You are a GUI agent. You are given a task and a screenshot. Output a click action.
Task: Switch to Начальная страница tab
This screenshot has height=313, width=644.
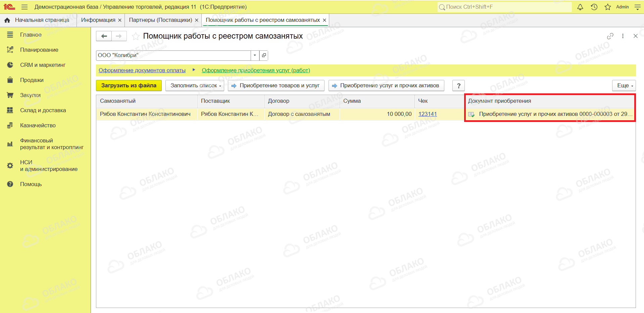[42, 20]
